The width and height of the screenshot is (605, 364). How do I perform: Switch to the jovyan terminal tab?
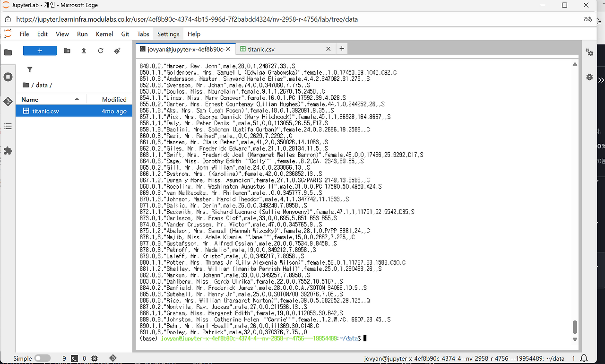186,49
